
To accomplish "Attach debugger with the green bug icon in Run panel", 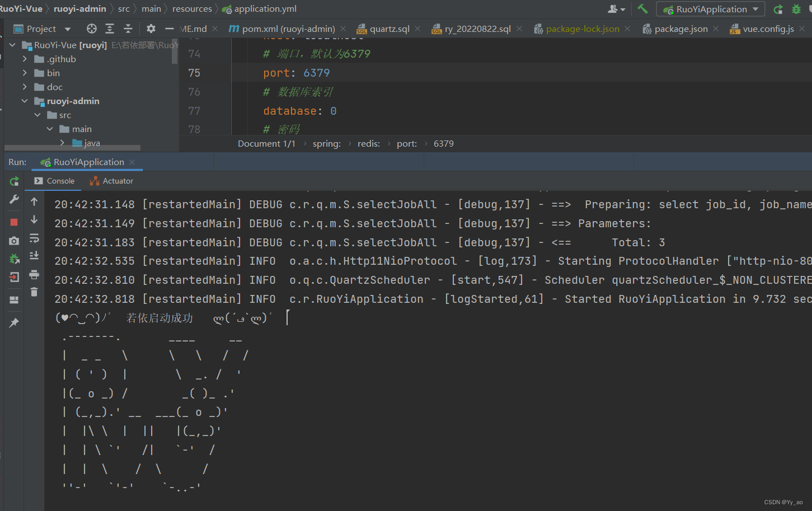I will pos(14,259).
